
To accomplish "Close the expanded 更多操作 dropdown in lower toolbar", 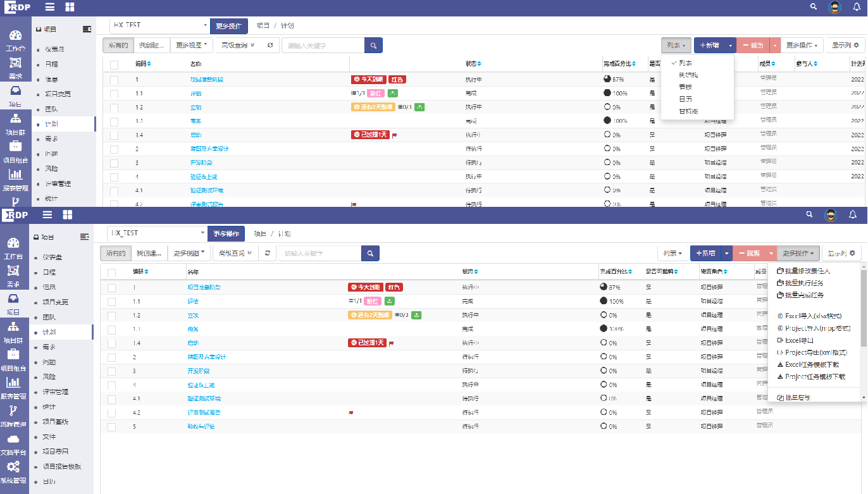I will (798, 253).
